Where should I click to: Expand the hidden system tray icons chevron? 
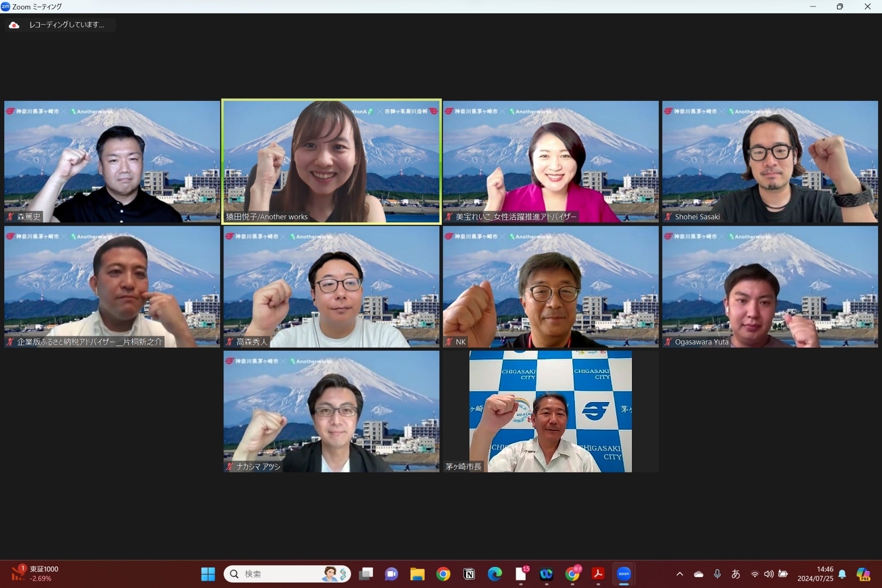pos(680,574)
